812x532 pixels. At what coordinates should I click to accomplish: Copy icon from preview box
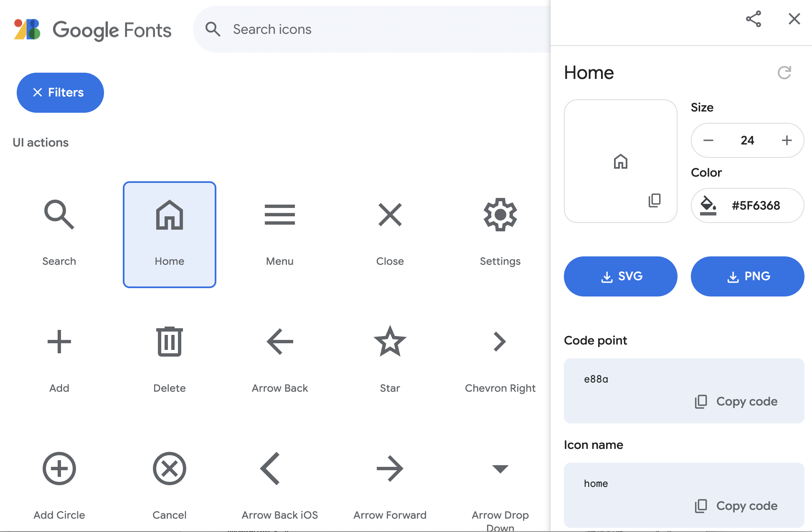[x=654, y=200]
